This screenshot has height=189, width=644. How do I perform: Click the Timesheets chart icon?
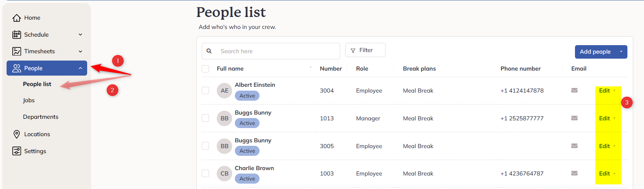click(17, 51)
